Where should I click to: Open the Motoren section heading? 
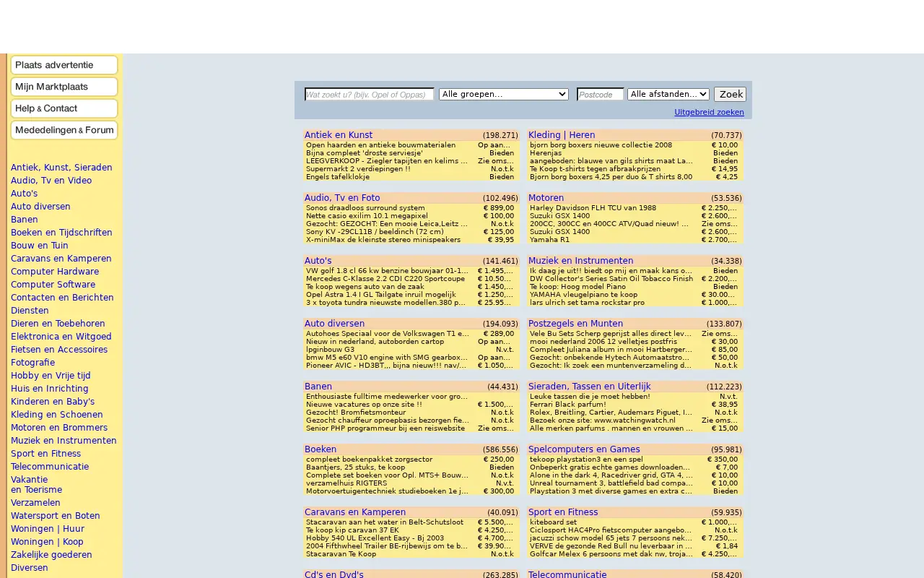[546, 198]
